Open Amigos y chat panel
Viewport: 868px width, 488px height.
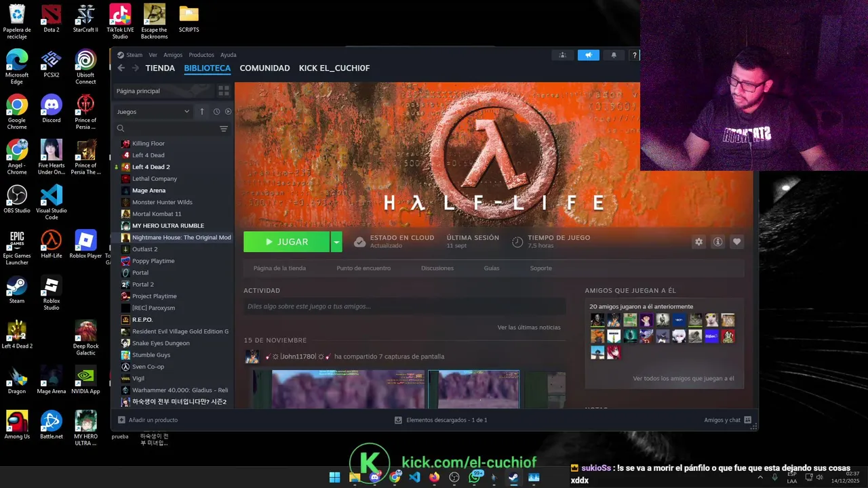tap(728, 420)
